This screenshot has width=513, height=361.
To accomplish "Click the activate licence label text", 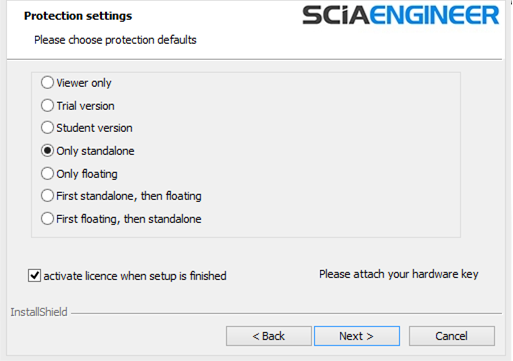I will coord(135,276).
